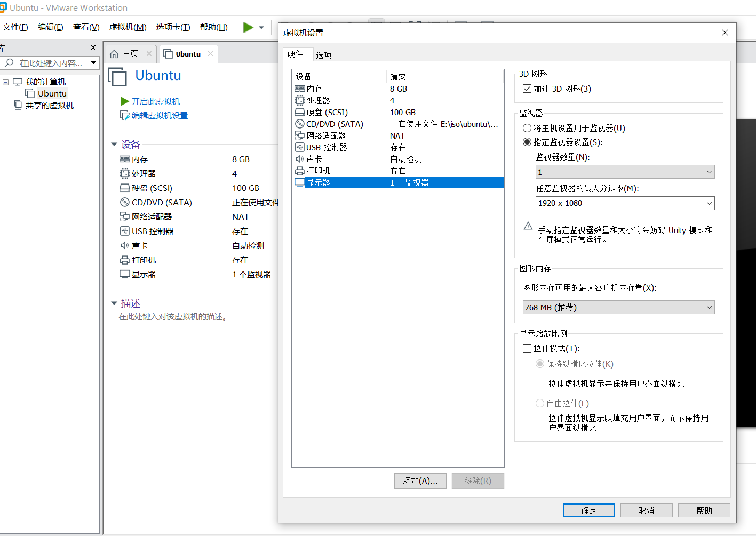The width and height of the screenshot is (756, 536).
Task: Open the maximum resolution 1920 x 1080 dropdown
Action: [625, 203]
